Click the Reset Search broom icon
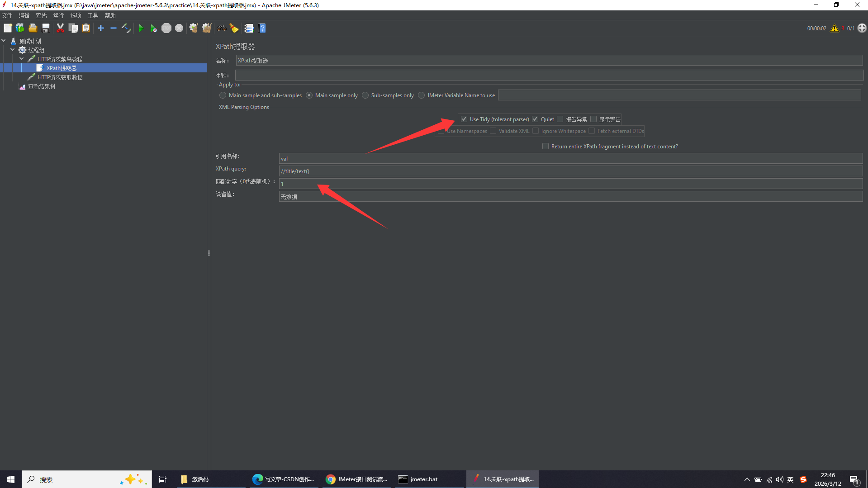 tap(234, 28)
